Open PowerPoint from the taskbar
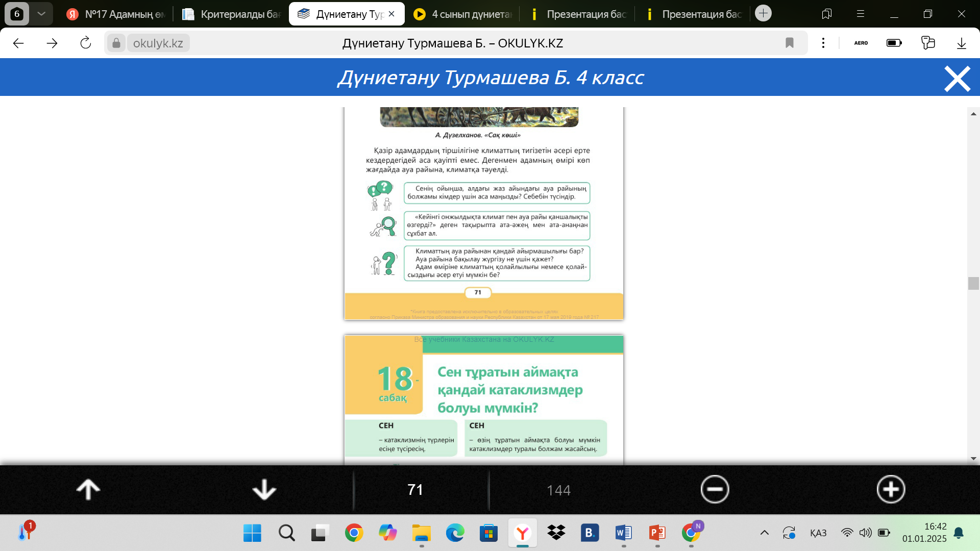This screenshot has width=980, height=551. [657, 533]
